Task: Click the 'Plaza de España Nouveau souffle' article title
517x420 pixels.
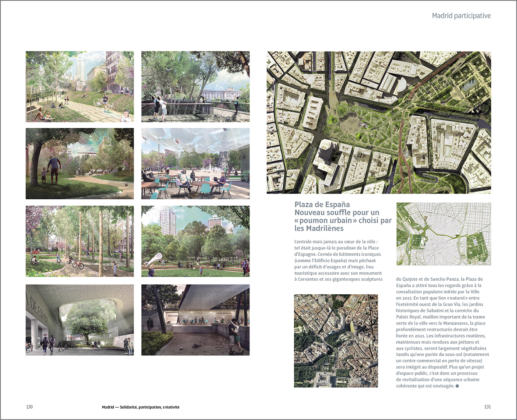Action: click(343, 216)
